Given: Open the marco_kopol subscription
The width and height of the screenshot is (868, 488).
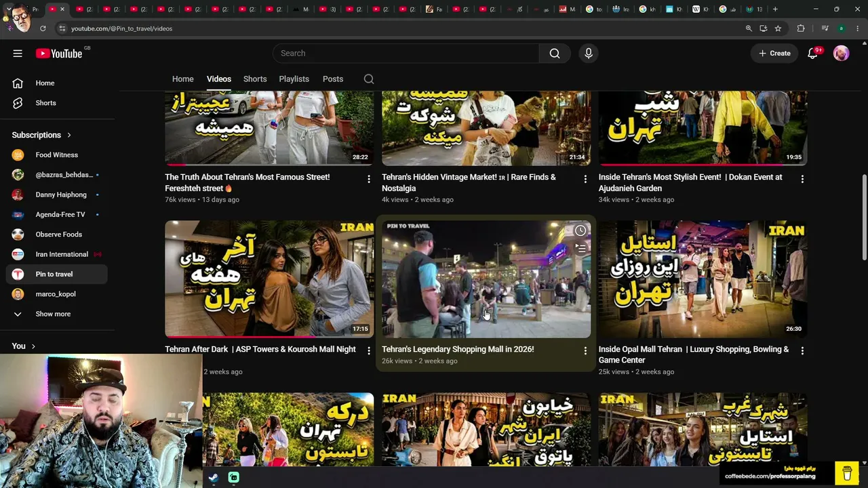Looking at the screenshot, I should (57, 294).
